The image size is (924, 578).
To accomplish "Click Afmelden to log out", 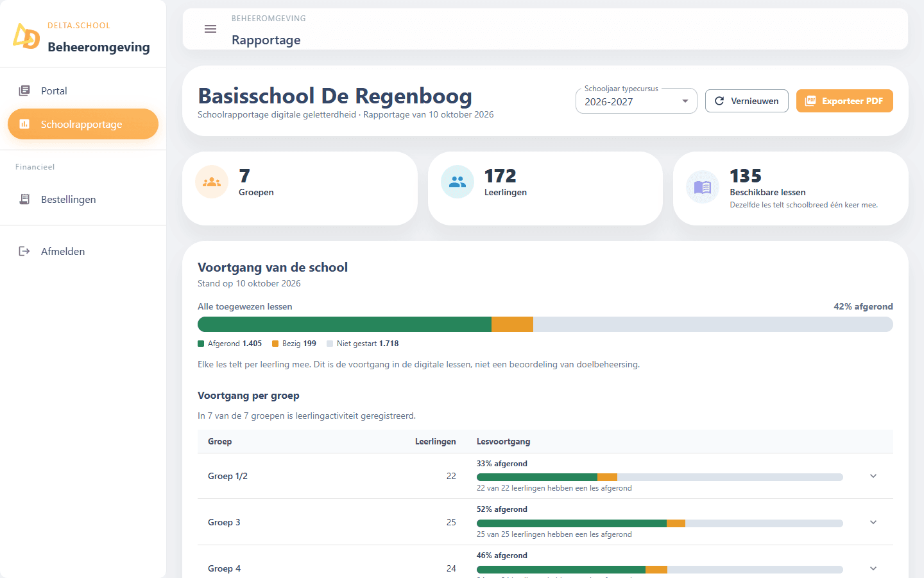I will pyautogui.click(x=83, y=251).
